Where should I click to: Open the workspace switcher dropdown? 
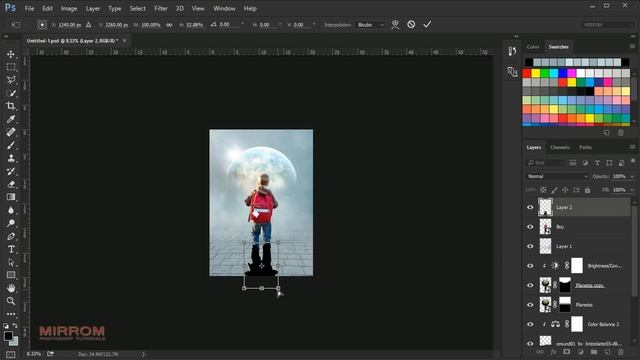pyautogui.click(x=608, y=25)
